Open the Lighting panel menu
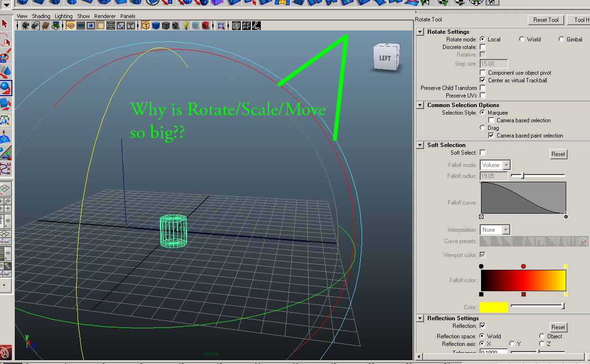Screen dimensions: 590x364 64,16
